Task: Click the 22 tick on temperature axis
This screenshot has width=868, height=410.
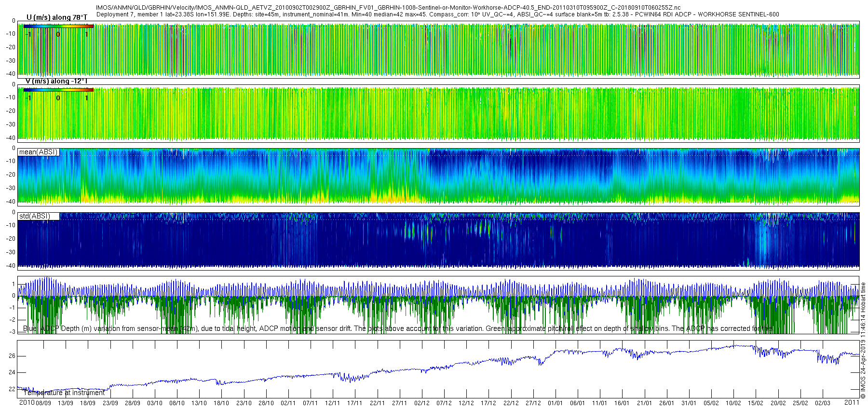Action: (12, 389)
